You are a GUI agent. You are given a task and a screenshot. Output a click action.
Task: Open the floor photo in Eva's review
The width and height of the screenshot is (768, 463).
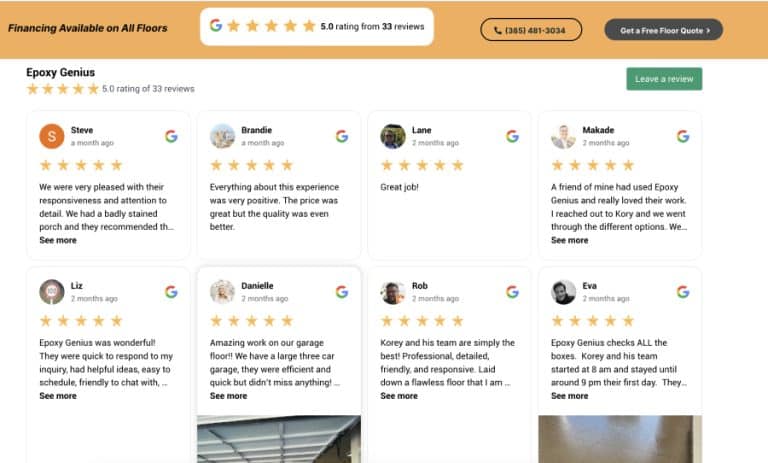(620, 439)
